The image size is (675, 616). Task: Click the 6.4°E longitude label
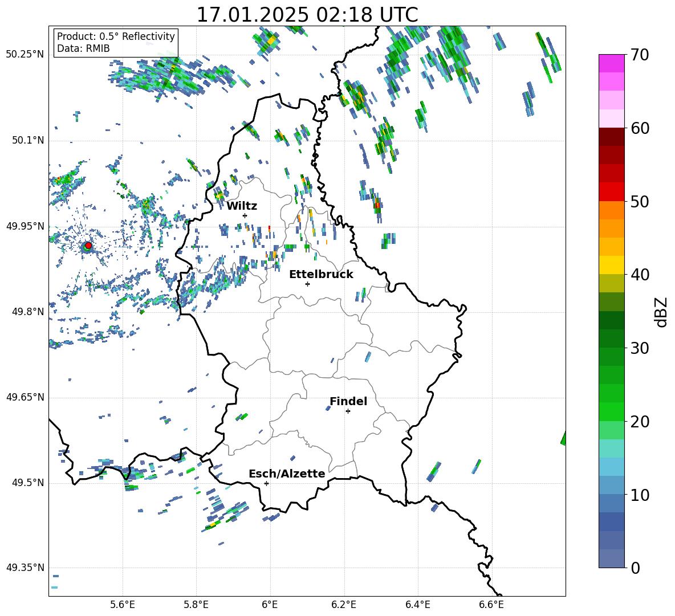(417, 605)
